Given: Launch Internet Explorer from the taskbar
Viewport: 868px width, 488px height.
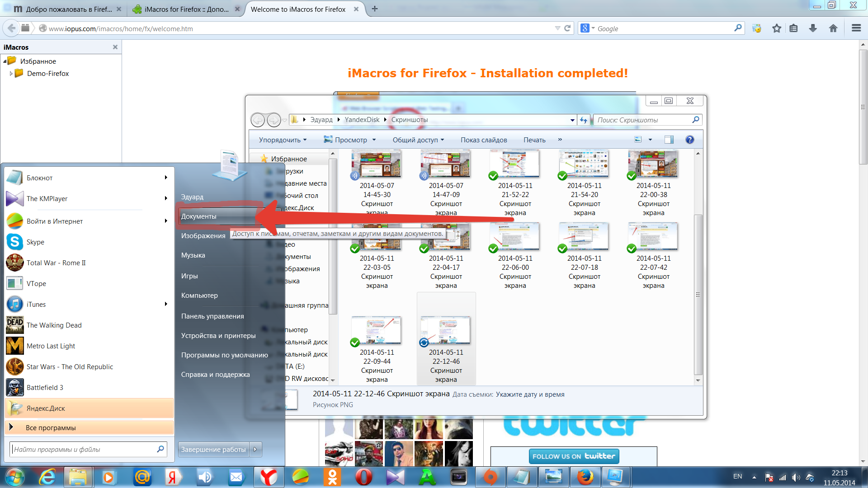Looking at the screenshot, I should tap(47, 477).
